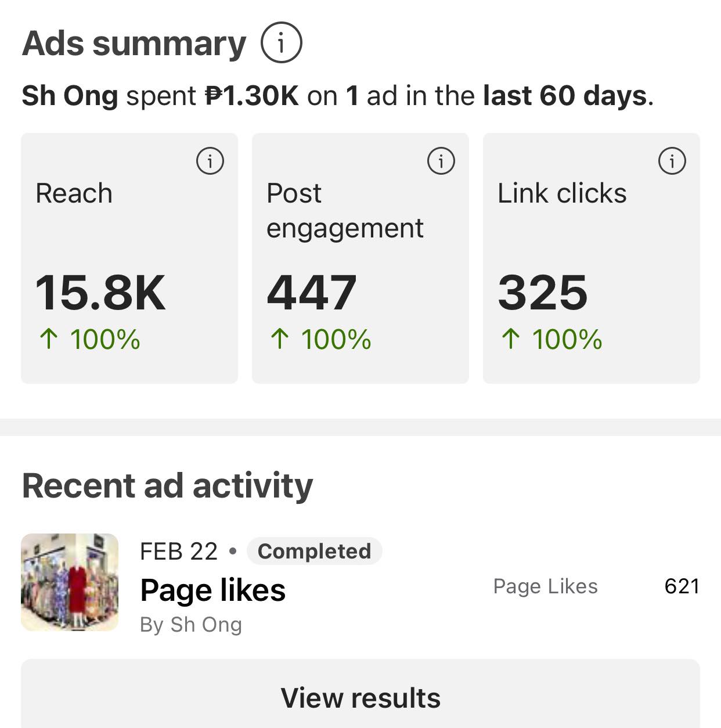721x728 pixels.
Task: Click the View results button
Action: tap(360, 697)
